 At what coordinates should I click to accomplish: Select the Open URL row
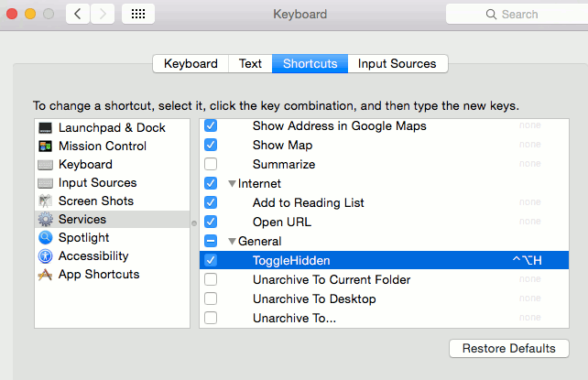click(384, 222)
